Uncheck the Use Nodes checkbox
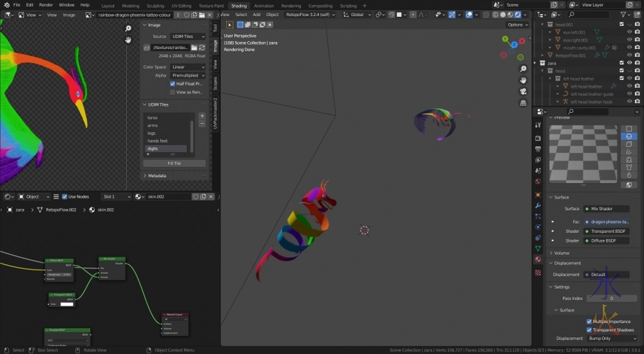Viewport: 644px width, 354px height. coord(64,197)
